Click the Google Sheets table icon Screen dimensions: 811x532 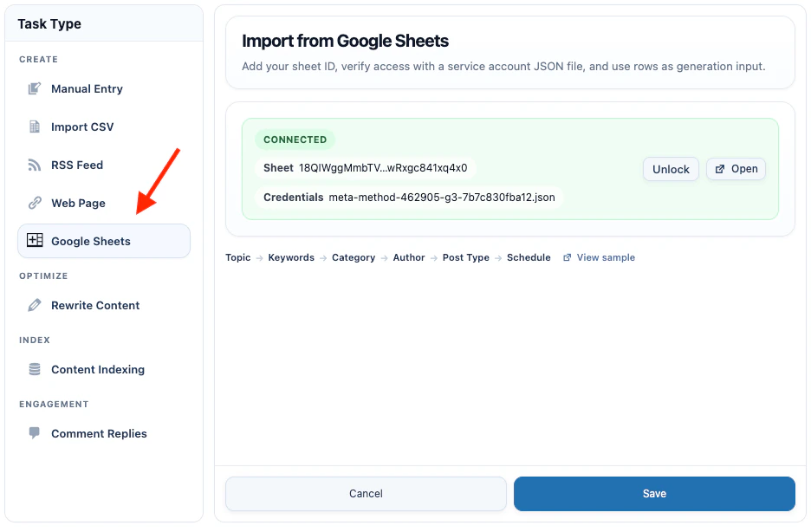pyautogui.click(x=35, y=240)
